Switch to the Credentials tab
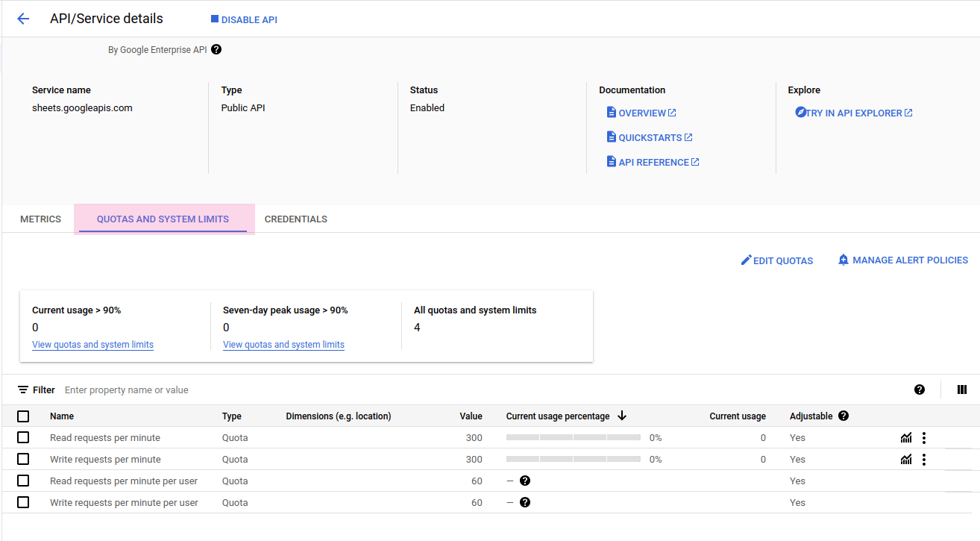The height and width of the screenshot is (541, 980). tap(296, 219)
